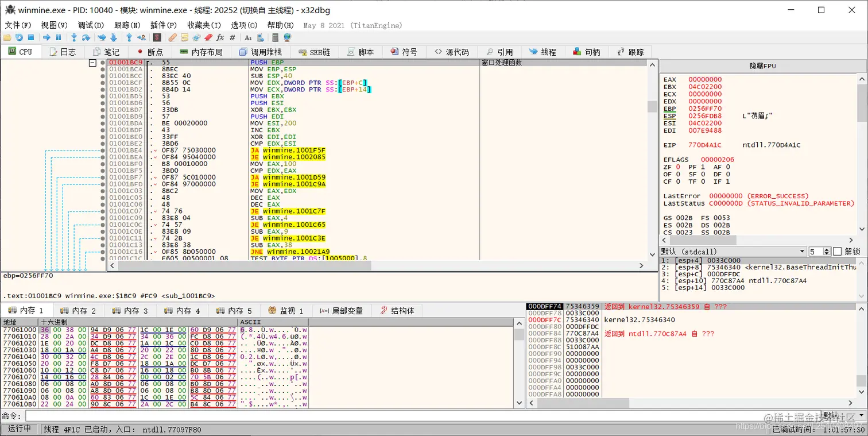Open the 帮助(H) menu
This screenshot has height=436, width=868.
(x=280, y=25)
